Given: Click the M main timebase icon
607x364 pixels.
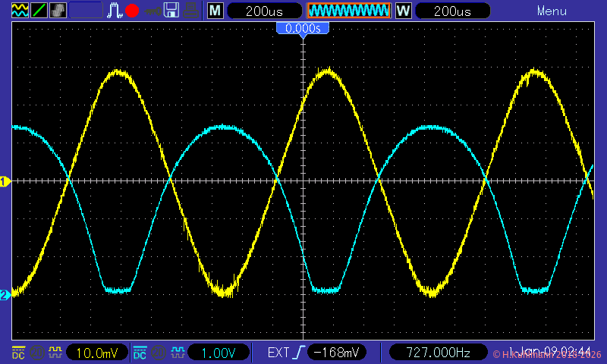Looking at the screenshot, I should coord(215,11).
